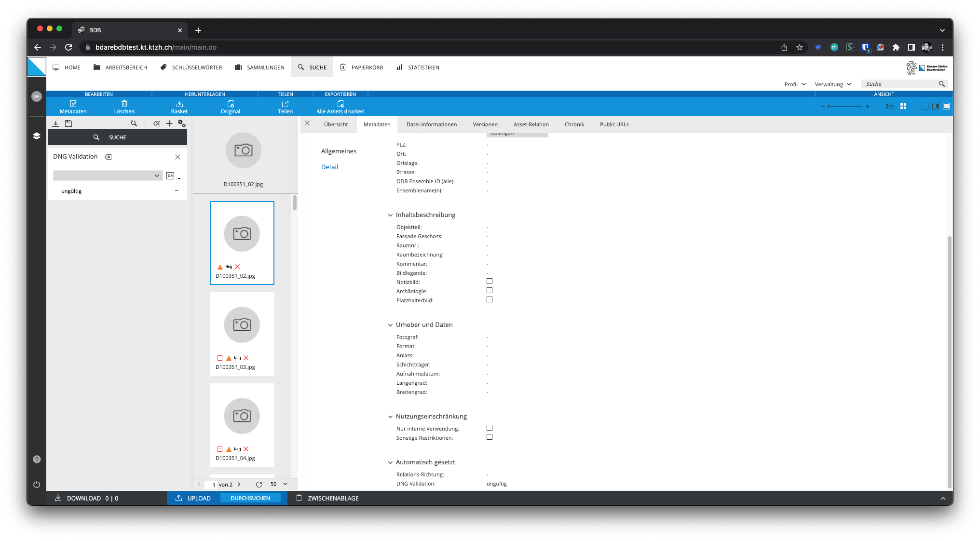Open ZWISCHENABLAGE in bottom bar
This screenshot has width=980, height=541.
[327, 498]
